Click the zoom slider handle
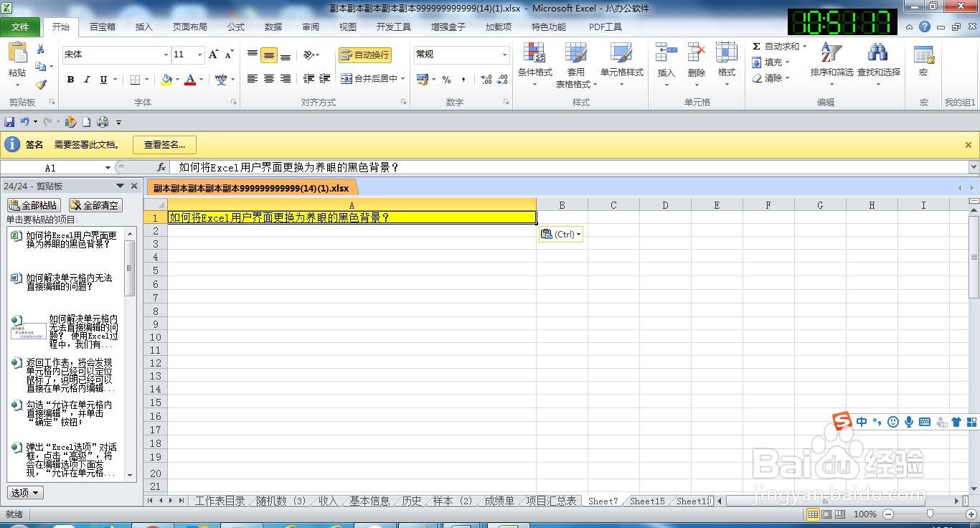This screenshot has height=528, width=980. pyautogui.click(x=930, y=514)
